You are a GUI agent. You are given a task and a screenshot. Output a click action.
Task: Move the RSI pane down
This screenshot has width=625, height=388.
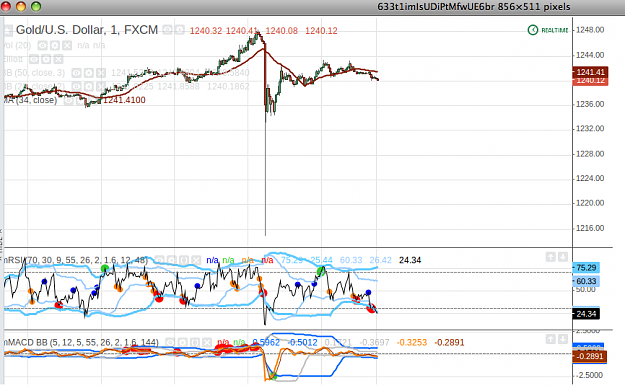pos(563,257)
